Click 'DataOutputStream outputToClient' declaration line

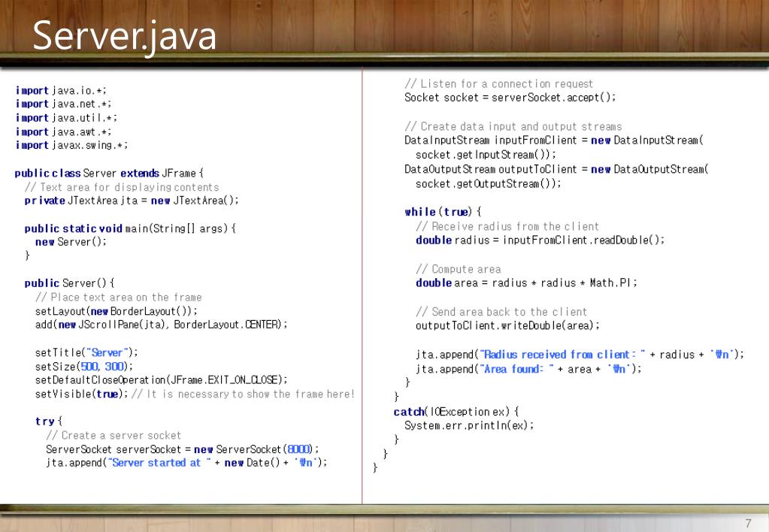pyautogui.click(x=557, y=169)
